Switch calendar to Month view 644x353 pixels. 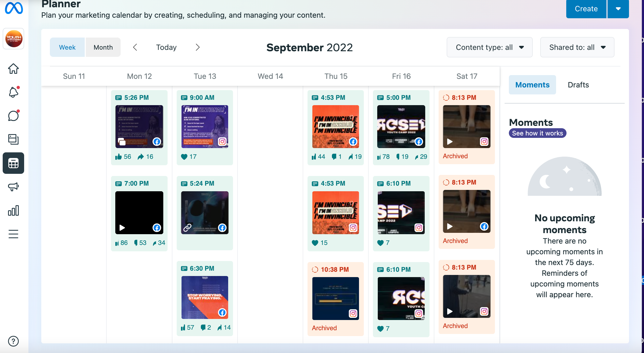[x=103, y=47]
